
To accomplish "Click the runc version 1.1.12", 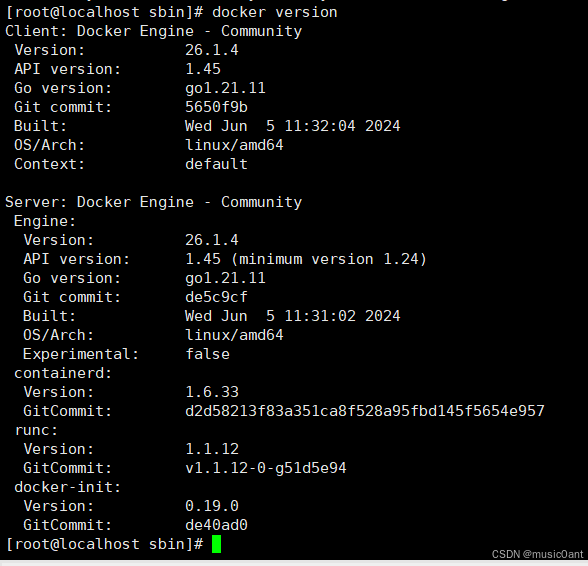I will click(x=212, y=449).
